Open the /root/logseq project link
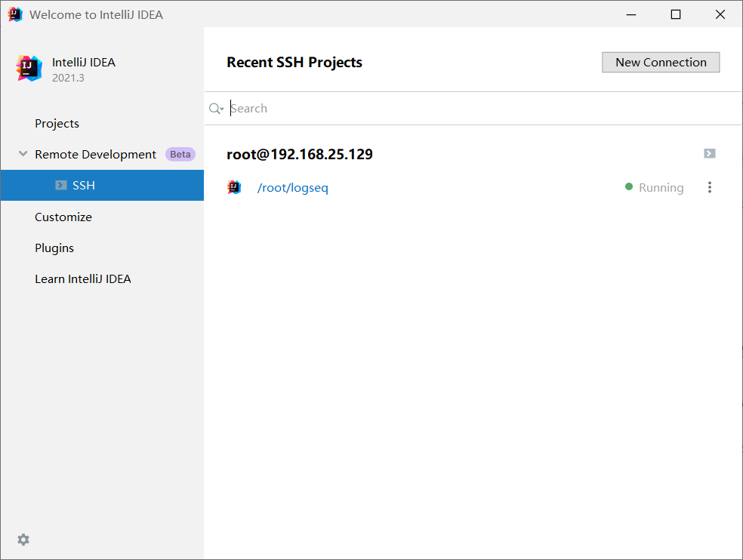 tap(292, 188)
